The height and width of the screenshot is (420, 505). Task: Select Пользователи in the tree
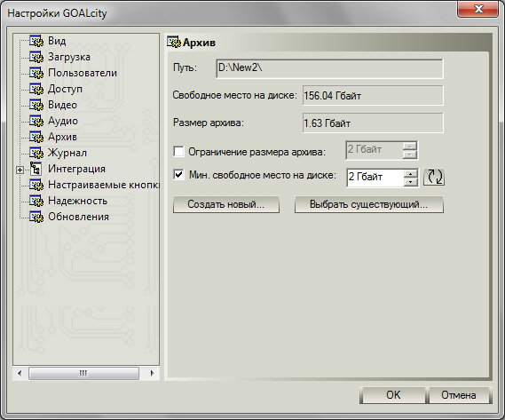pos(83,73)
